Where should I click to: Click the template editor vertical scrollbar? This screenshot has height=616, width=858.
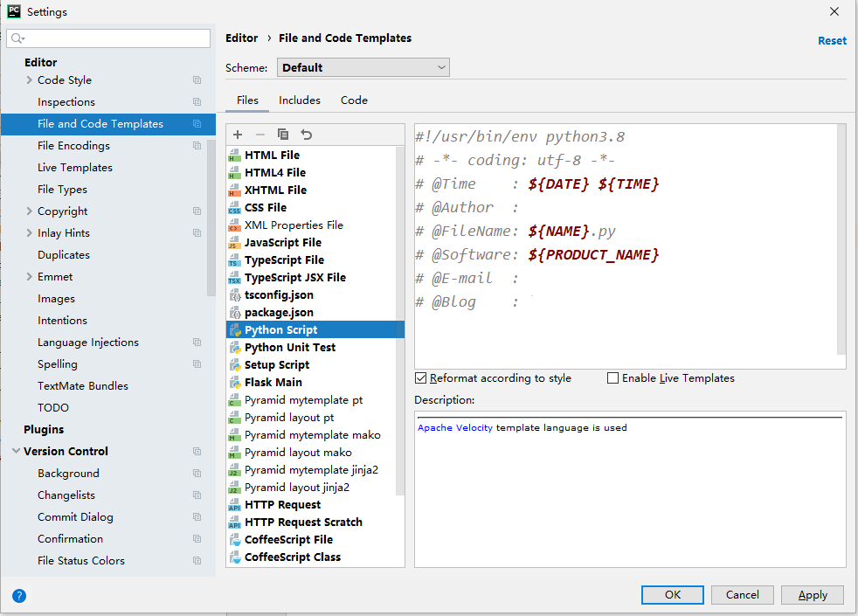[x=841, y=240]
